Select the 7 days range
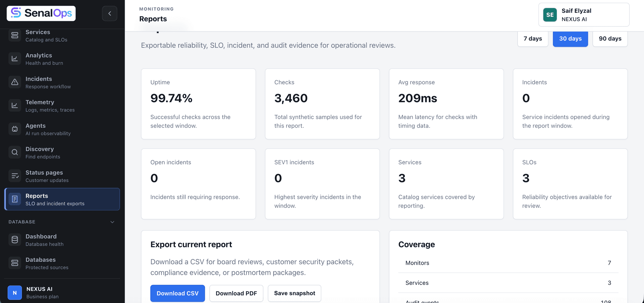 (x=533, y=39)
